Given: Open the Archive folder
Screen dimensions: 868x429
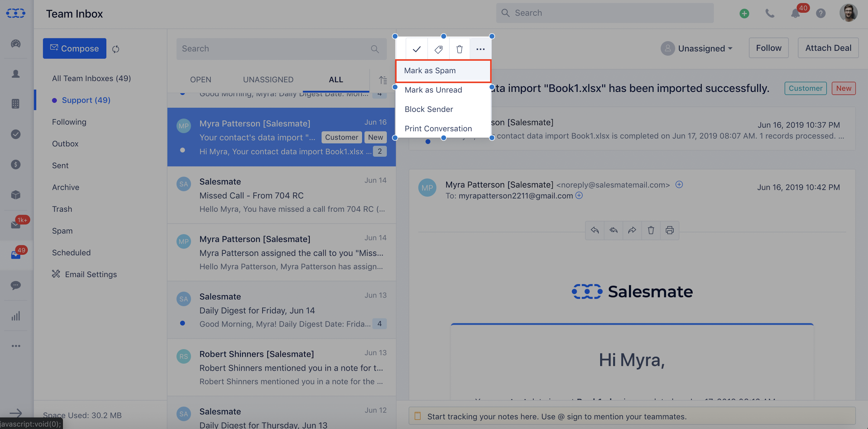Looking at the screenshot, I should tap(65, 187).
